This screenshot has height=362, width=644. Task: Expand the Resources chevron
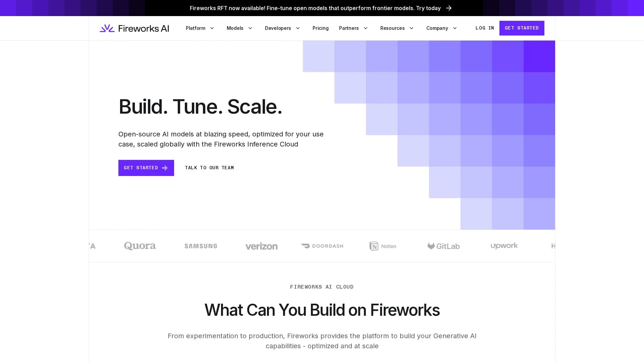[x=412, y=28]
